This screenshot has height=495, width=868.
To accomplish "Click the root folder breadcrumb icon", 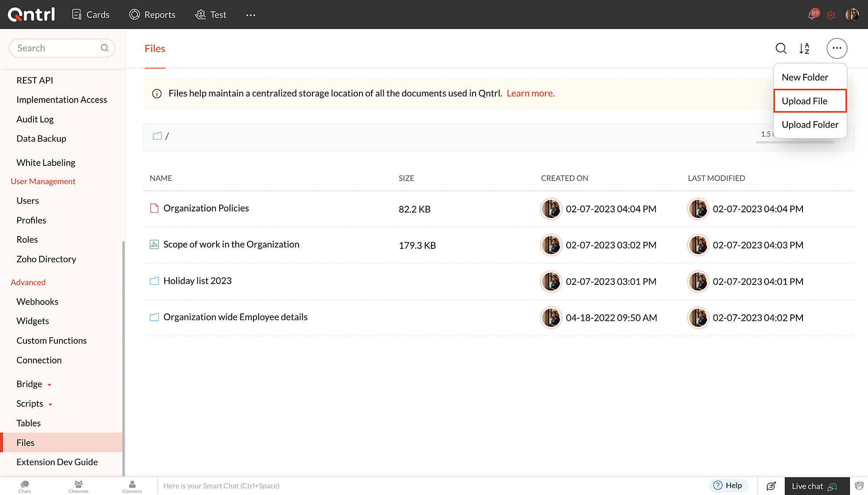I will 157,136.
